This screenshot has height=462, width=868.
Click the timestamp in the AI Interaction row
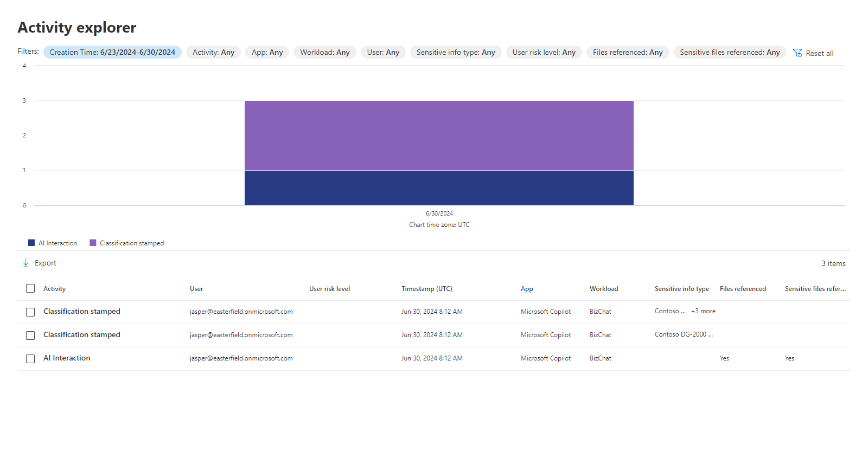pyautogui.click(x=432, y=358)
